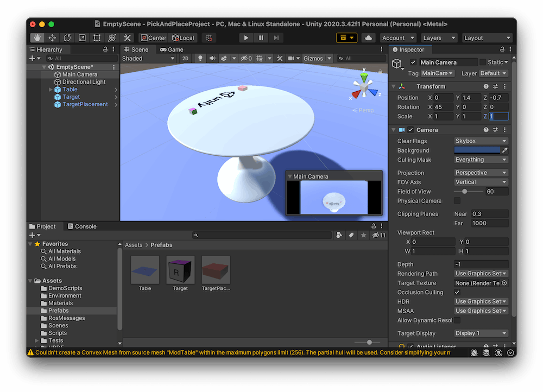
Task: Select the Inspector tab
Action: coord(409,49)
